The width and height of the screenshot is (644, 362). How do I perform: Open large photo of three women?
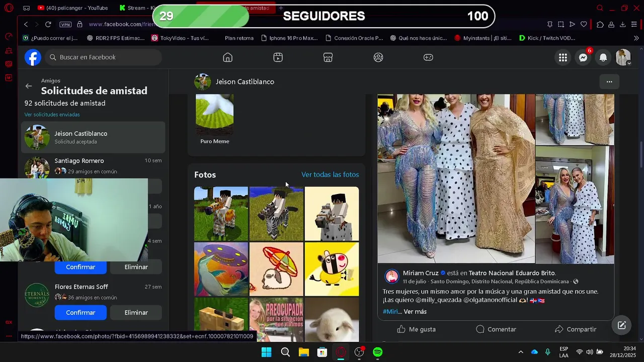click(x=456, y=178)
